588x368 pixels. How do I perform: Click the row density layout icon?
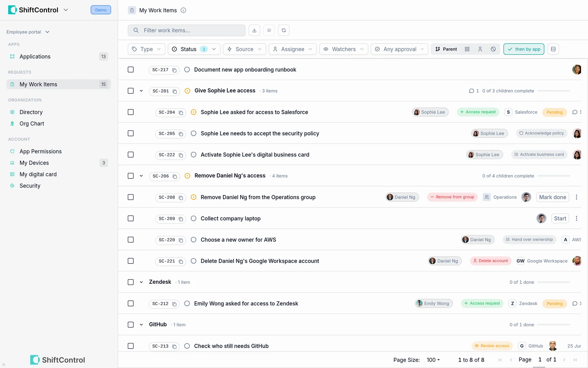pos(553,49)
